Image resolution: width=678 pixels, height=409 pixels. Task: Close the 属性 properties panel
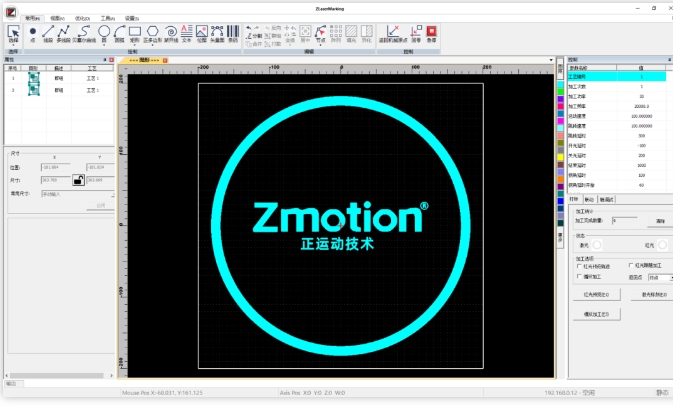(x=112, y=60)
